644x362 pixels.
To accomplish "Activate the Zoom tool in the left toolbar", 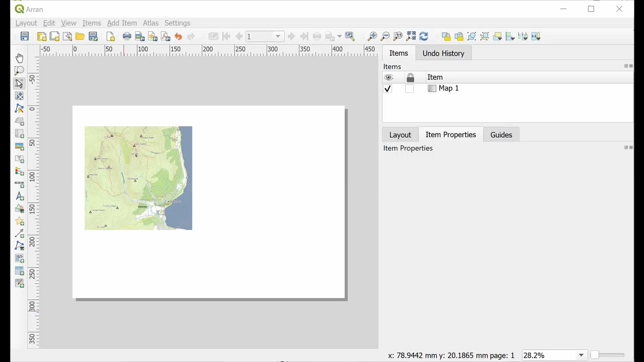I will pos(19,70).
